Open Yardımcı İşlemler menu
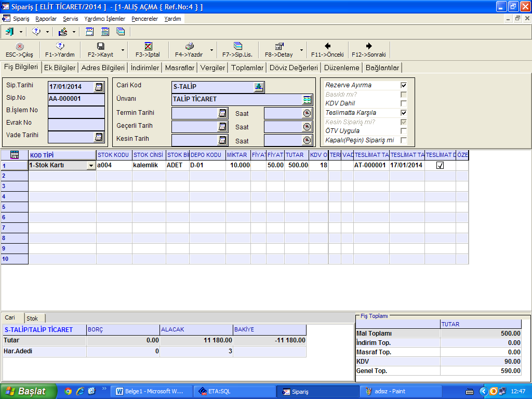The width and height of the screenshot is (532, 399). 105,19
